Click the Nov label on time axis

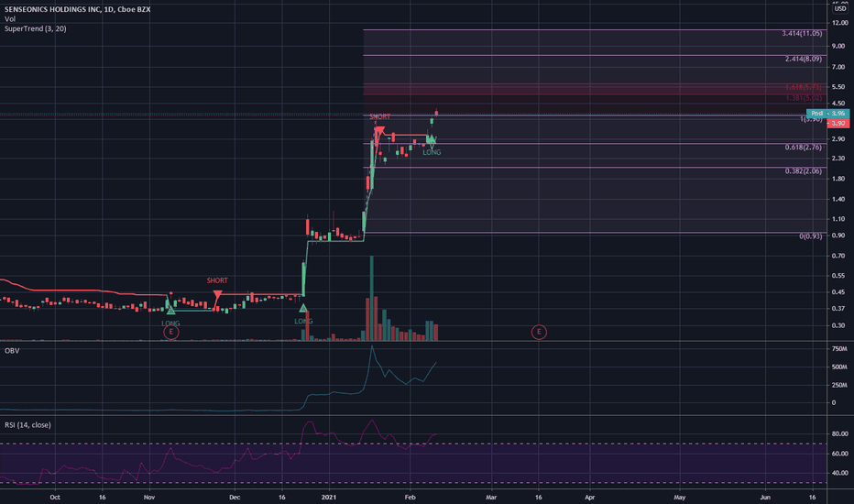point(149,497)
